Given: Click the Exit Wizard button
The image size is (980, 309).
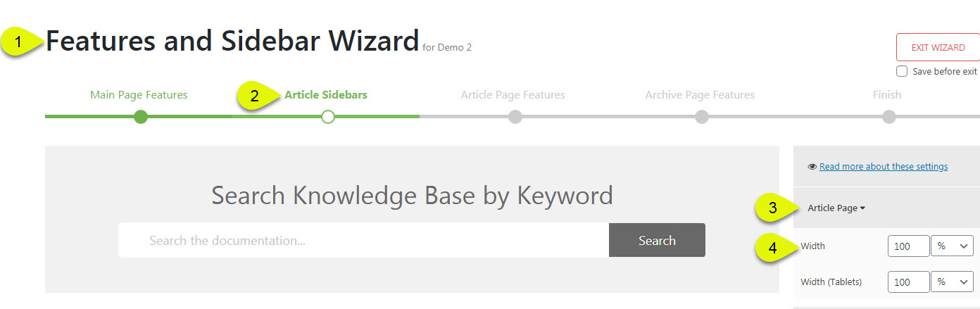Looking at the screenshot, I should [x=938, y=47].
